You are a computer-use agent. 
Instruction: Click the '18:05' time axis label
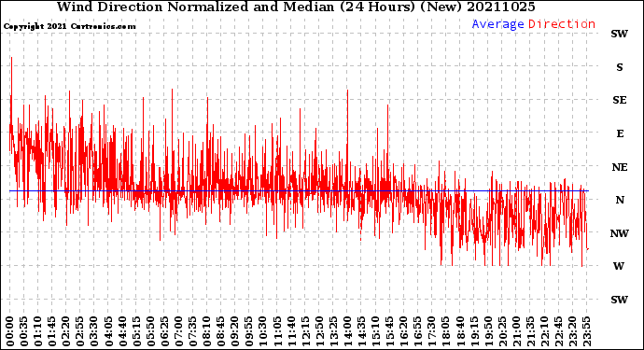point(445,331)
